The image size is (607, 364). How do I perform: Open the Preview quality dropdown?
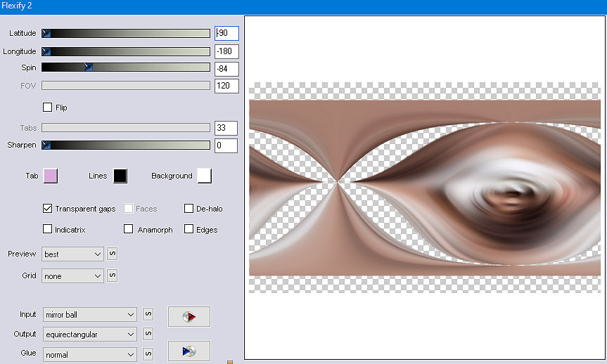point(72,254)
